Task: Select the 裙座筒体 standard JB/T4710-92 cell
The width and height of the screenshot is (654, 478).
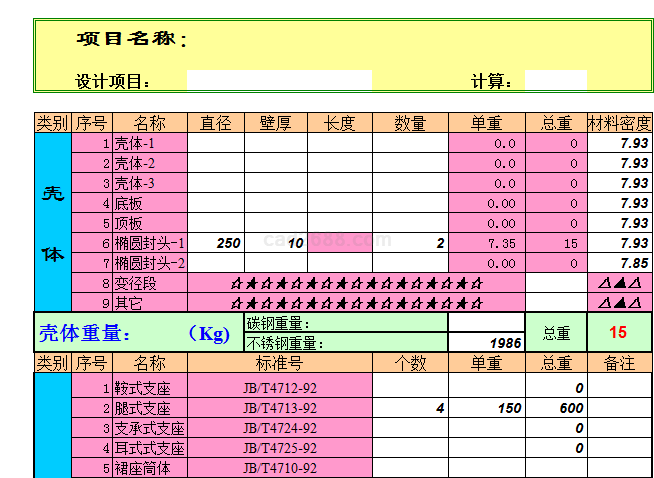Action: point(280,468)
